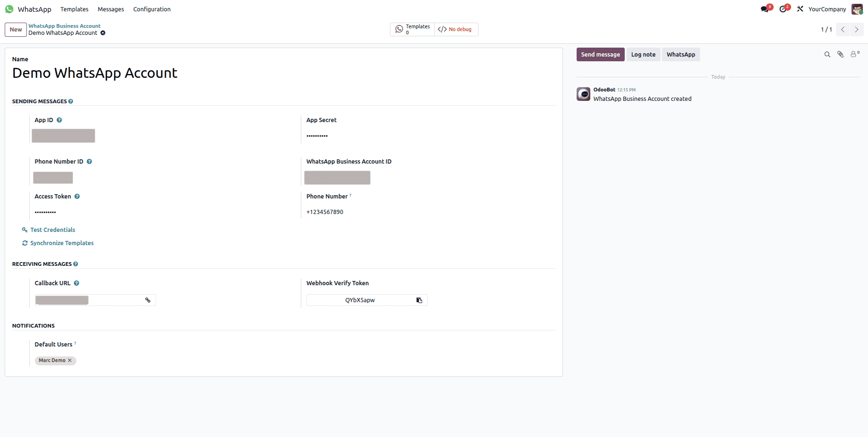This screenshot has width=868, height=437.
Task: Click the WhatsApp chatter button
Action: [681, 55]
